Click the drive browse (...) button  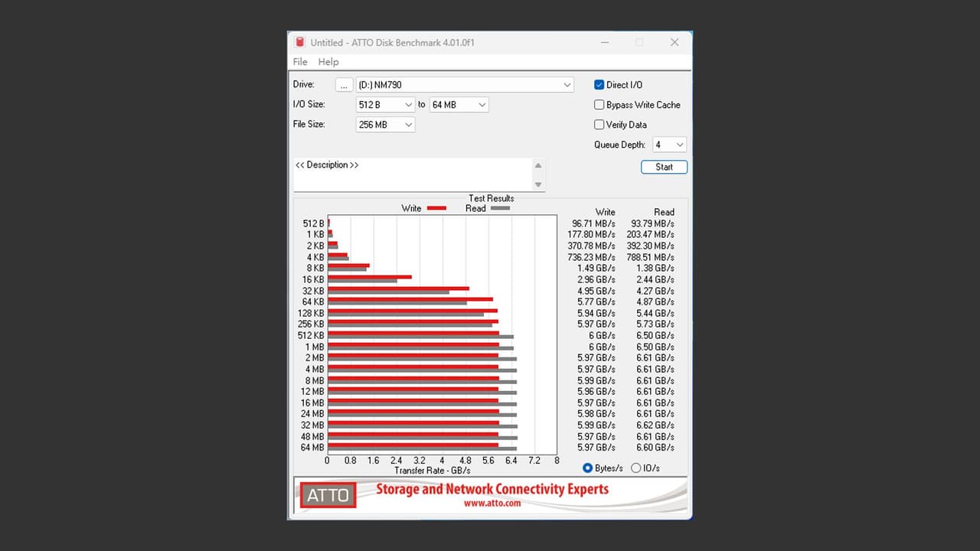click(344, 85)
